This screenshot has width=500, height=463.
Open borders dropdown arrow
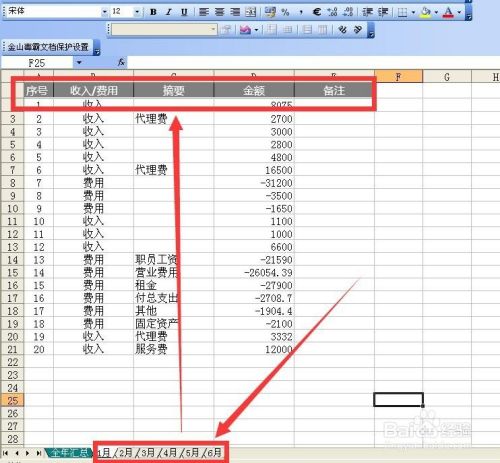coord(413,13)
